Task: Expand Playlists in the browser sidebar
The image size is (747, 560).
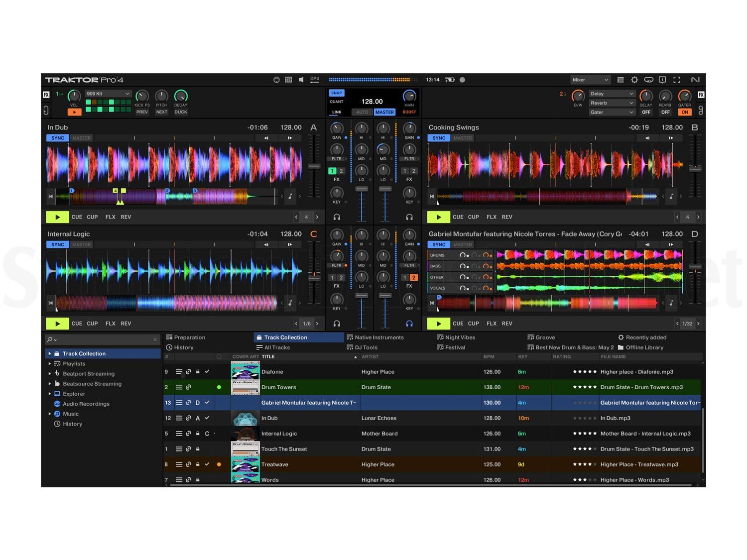Action: [x=50, y=363]
